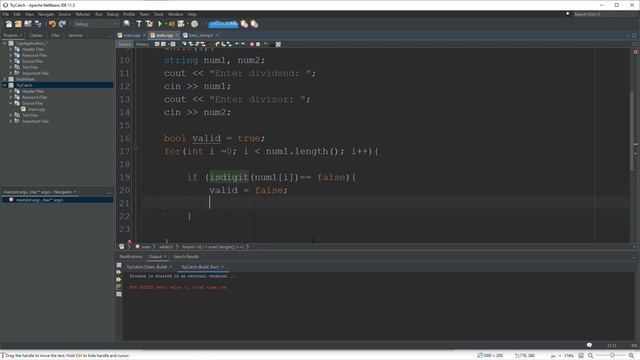
Task: Collapse the CppApplication_1 project node
Action: (x=4, y=43)
